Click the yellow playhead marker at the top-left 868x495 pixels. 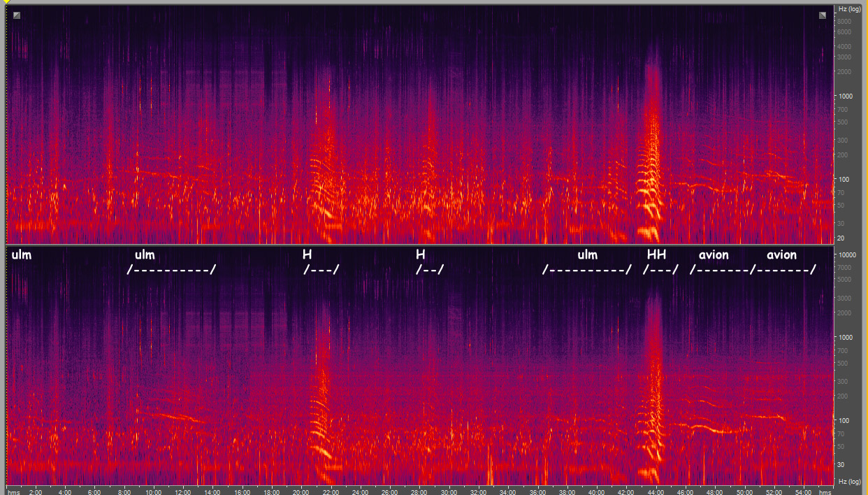pos(7,2)
